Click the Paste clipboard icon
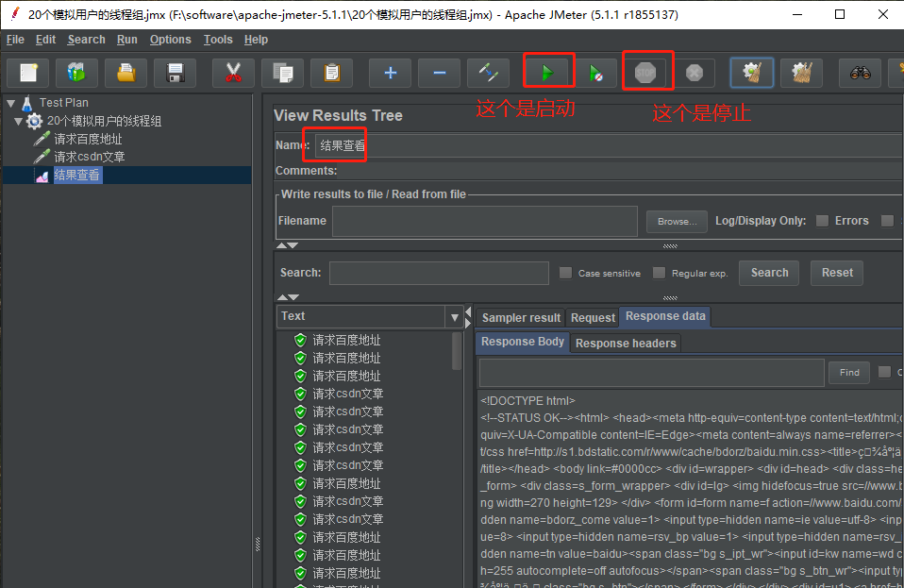 331,74
